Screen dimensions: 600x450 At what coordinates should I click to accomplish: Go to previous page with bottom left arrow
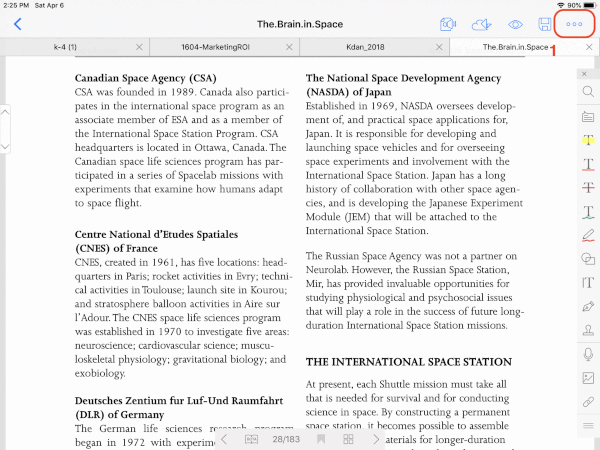pyautogui.click(x=224, y=439)
